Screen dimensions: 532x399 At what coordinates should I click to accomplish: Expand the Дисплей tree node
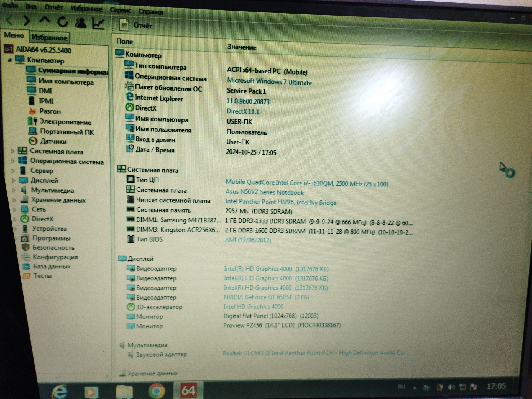tap(13, 181)
